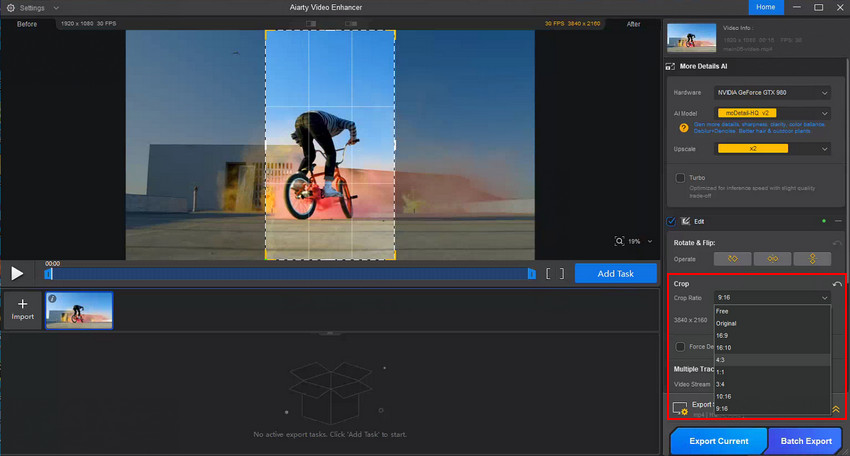
Task: Play the video preview
Action: [x=17, y=273]
